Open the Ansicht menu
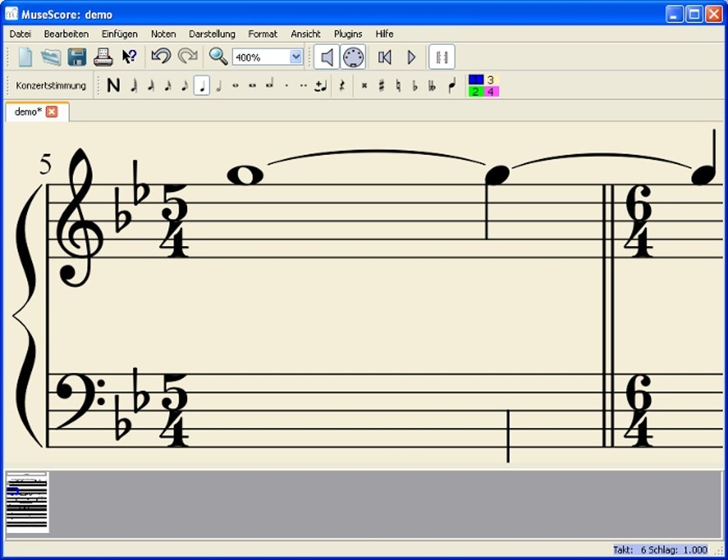728x560 pixels. coord(306,34)
